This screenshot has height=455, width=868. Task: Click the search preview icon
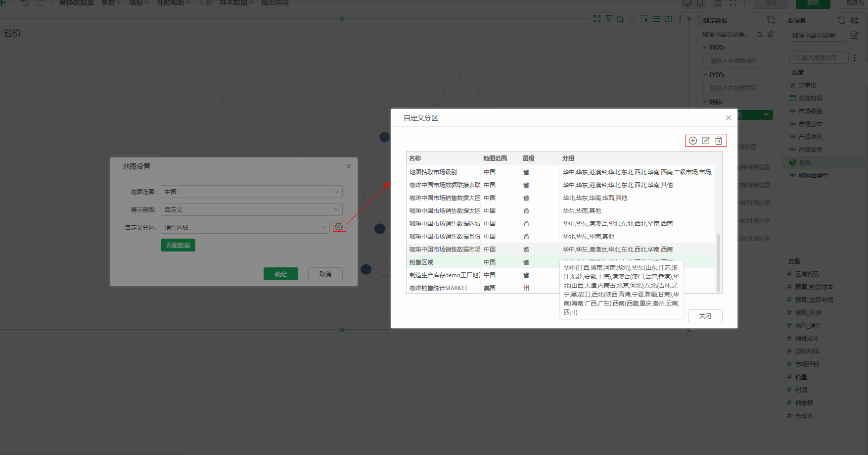point(718,3)
